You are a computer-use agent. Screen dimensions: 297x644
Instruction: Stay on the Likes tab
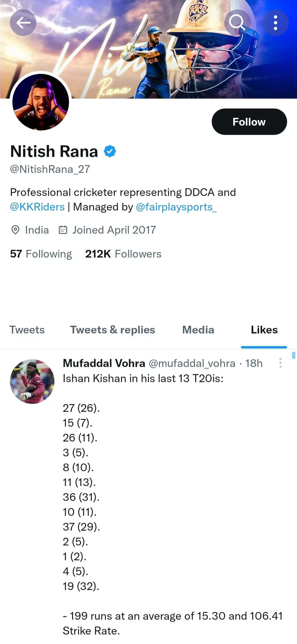click(264, 330)
